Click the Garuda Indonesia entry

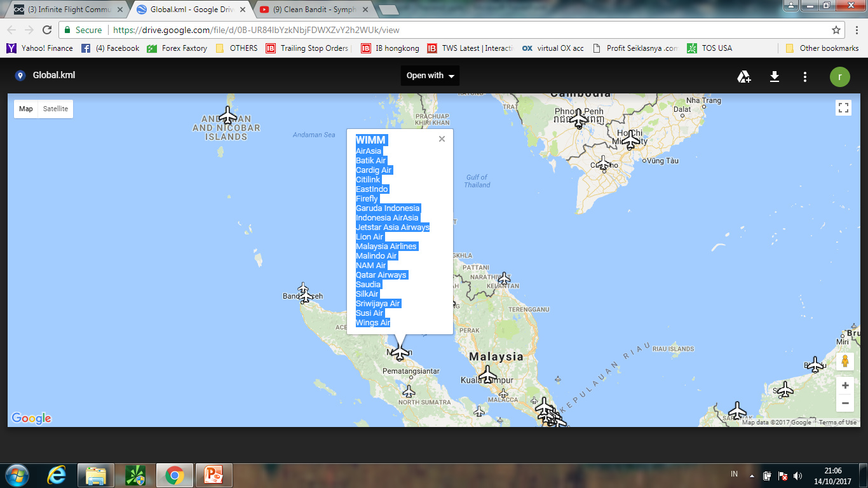388,208
